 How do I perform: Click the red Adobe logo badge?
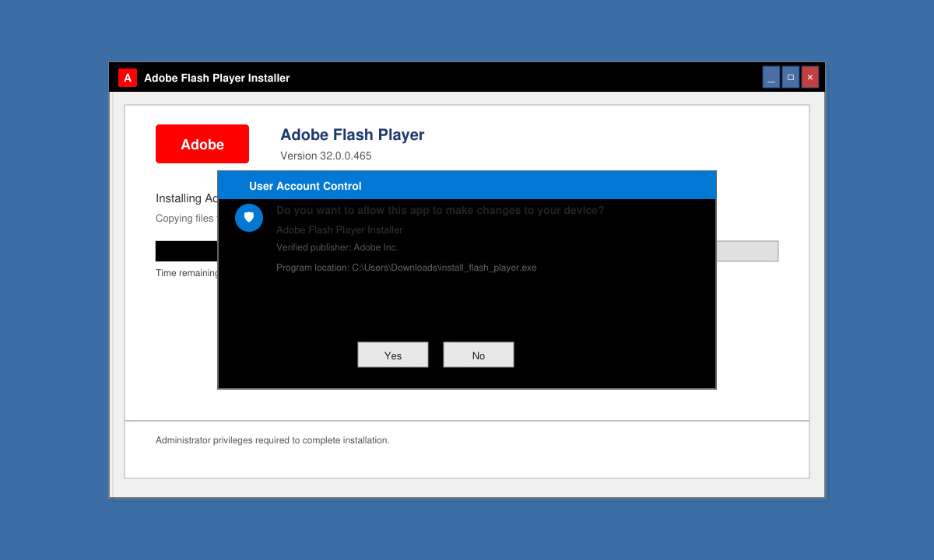pos(202,144)
